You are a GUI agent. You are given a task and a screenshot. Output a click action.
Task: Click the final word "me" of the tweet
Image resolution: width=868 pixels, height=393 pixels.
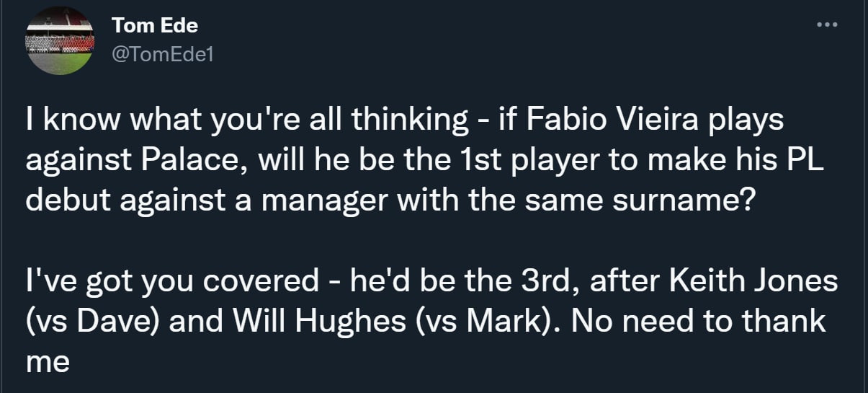pyautogui.click(x=48, y=361)
